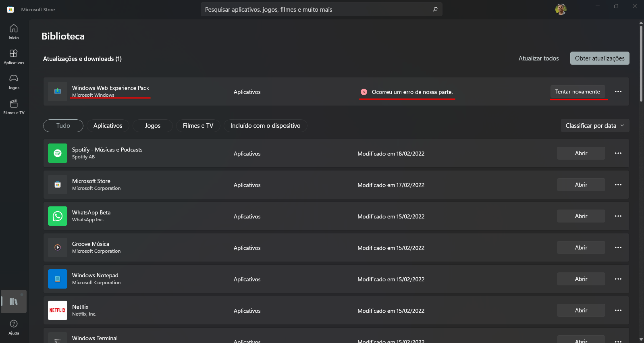Click the Netflix app icon
Image resolution: width=644 pixels, height=343 pixels.
58,310
